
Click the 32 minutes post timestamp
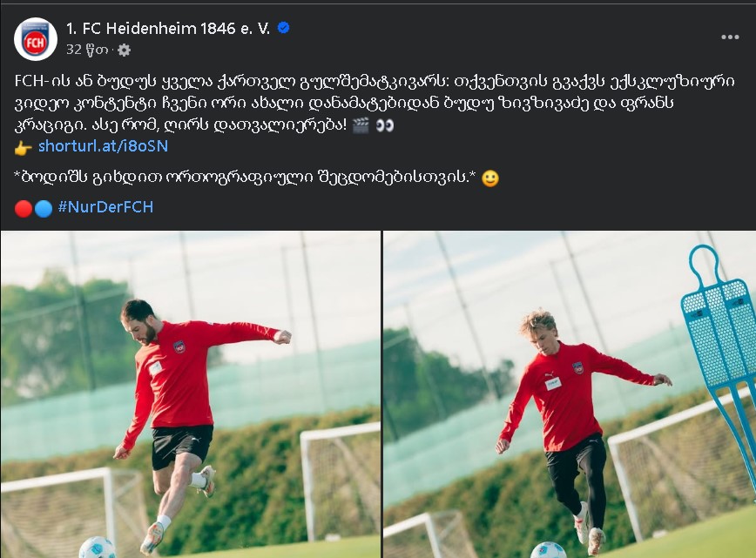87,50
